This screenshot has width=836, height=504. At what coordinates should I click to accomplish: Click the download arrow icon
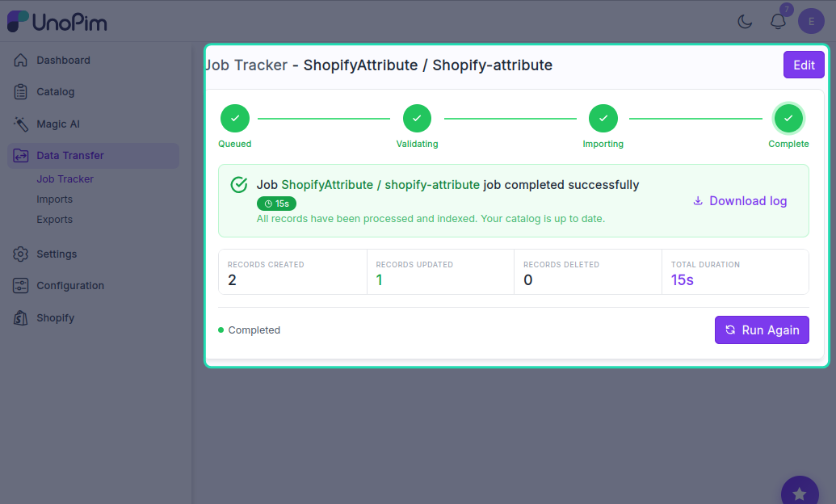[697, 201]
